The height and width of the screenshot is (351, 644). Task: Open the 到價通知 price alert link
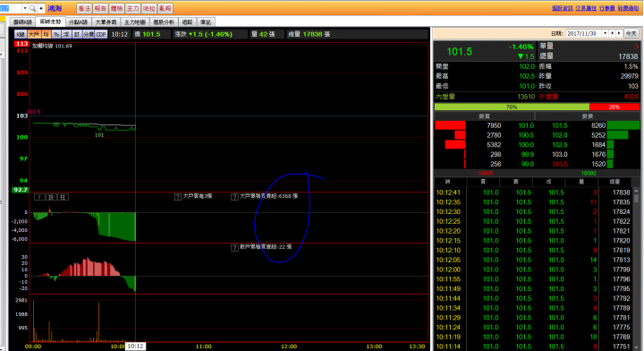tap(628, 8)
